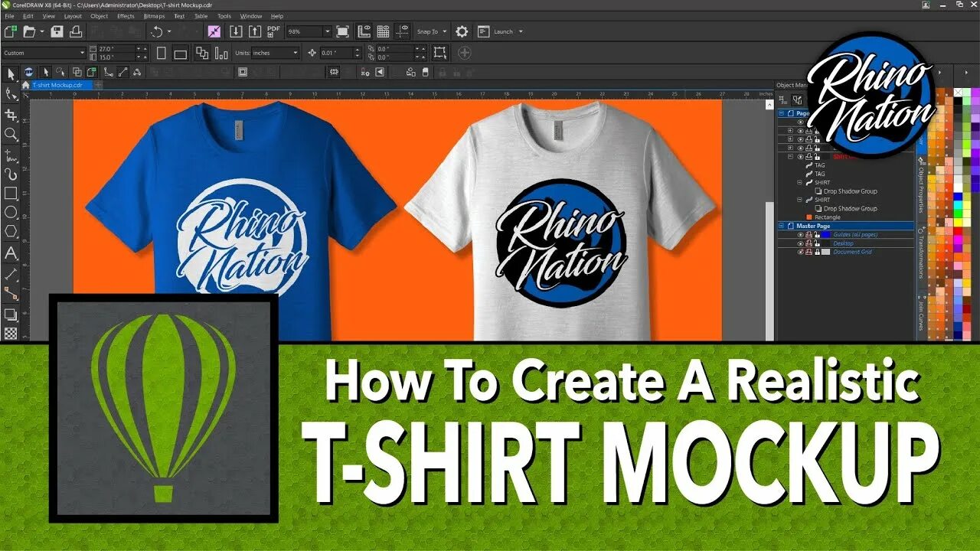This screenshot has height=551, width=980.
Task: Select the Rectangle tool
Action: click(11, 194)
